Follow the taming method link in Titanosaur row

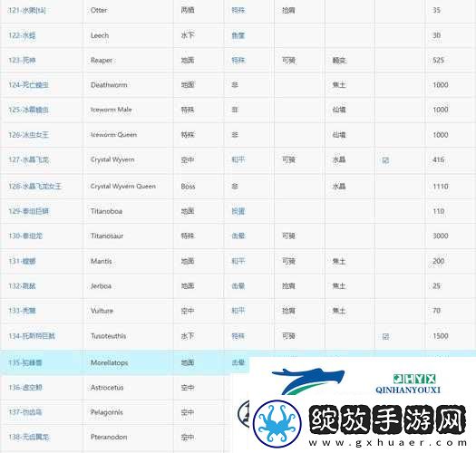(238, 236)
